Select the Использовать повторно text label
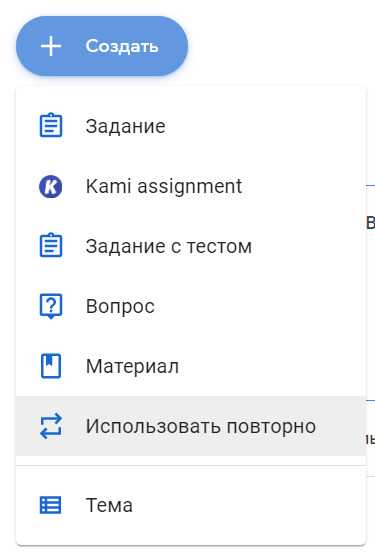The height and width of the screenshot is (555, 375). click(x=201, y=426)
